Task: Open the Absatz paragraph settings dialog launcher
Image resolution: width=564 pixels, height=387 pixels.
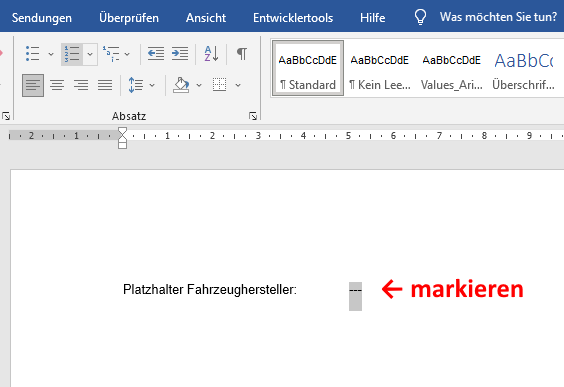Action: [x=253, y=116]
